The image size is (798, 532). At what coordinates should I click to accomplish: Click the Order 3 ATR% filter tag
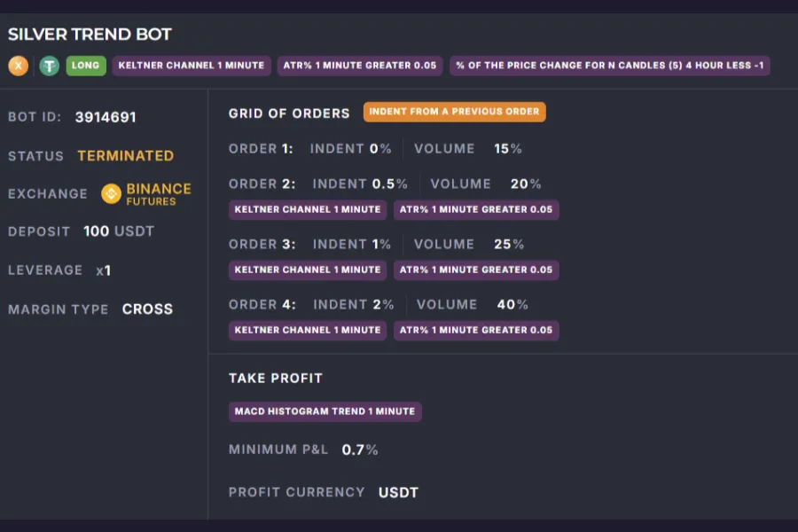pyautogui.click(x=475, y=270)
